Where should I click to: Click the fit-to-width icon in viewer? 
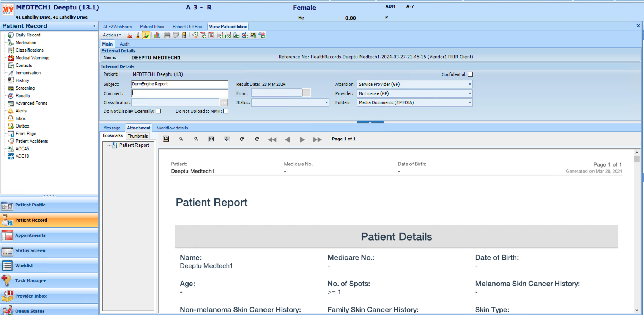pos(211,139)
